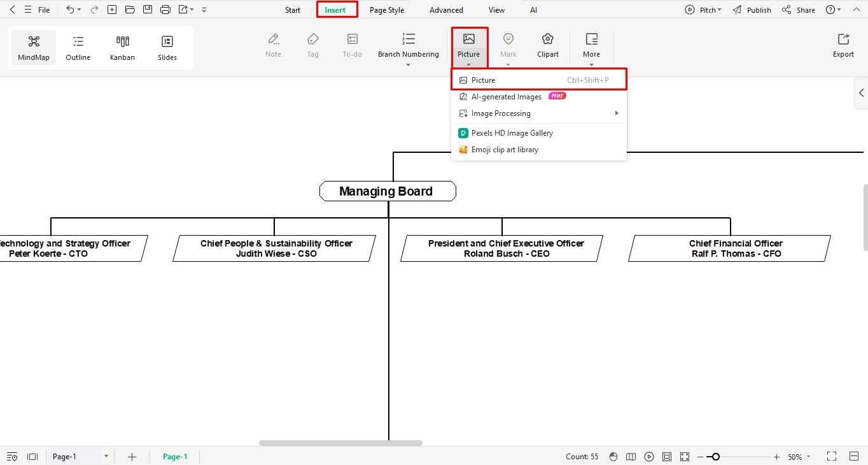Viewport: 868px width, 465px height.
Task: Create a new document with plus-box icon
Action: click(112, 10)
